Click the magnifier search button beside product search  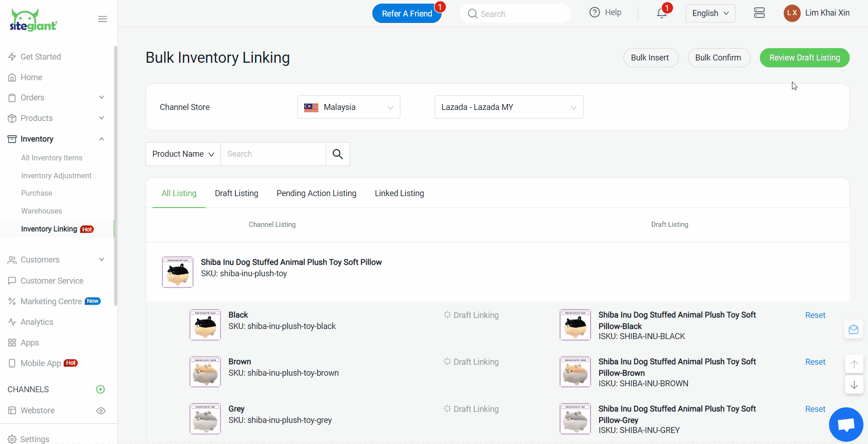coord(338,154)
